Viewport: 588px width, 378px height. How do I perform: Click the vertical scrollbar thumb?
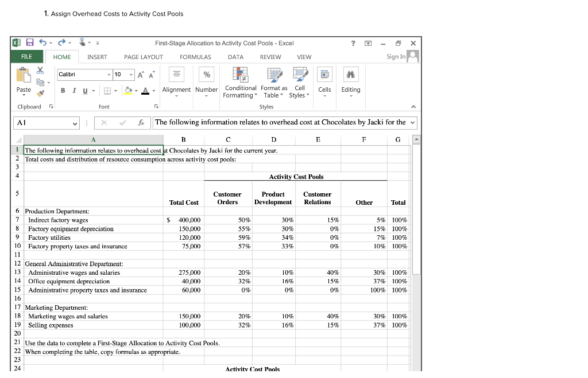(416, 209)
